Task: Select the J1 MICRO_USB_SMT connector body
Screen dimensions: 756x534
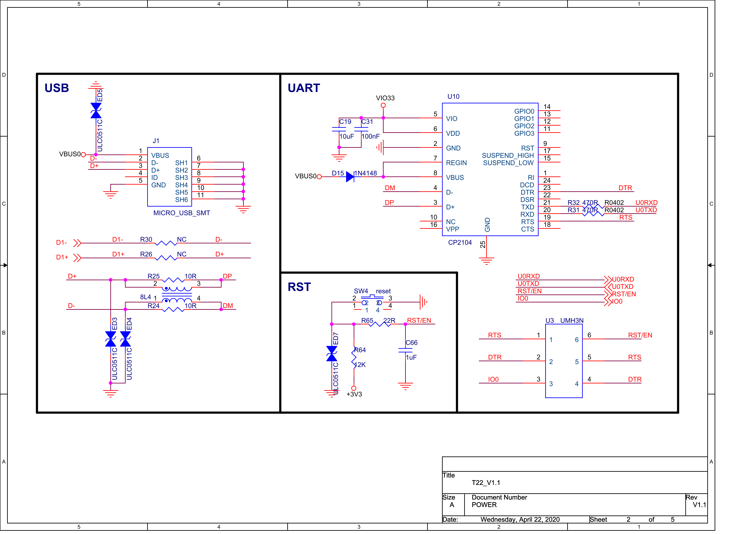Action: (170, 177)
